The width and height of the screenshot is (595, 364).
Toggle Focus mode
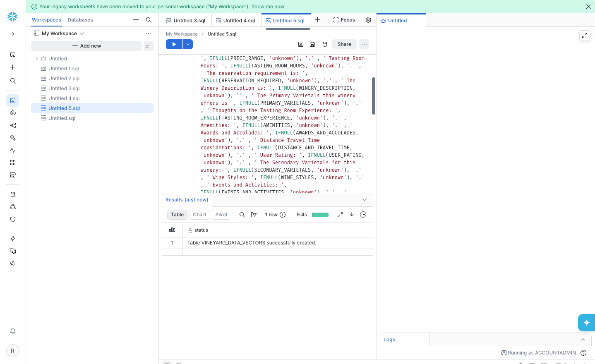[344, 20]
